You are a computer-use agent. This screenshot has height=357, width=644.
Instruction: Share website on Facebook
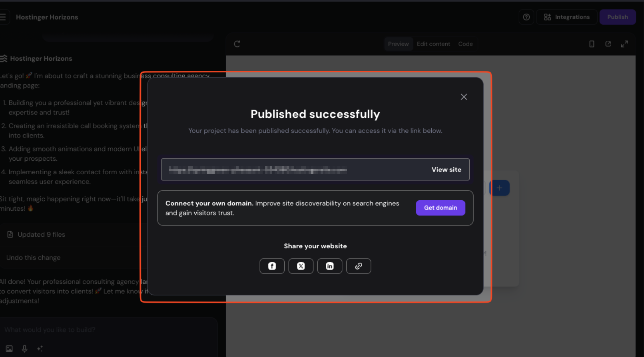(x=272, y=266)
